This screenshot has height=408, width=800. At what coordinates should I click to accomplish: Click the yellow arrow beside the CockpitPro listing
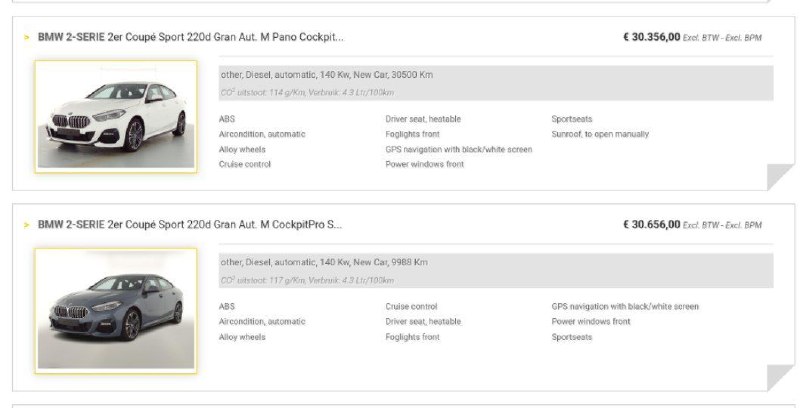27,225
